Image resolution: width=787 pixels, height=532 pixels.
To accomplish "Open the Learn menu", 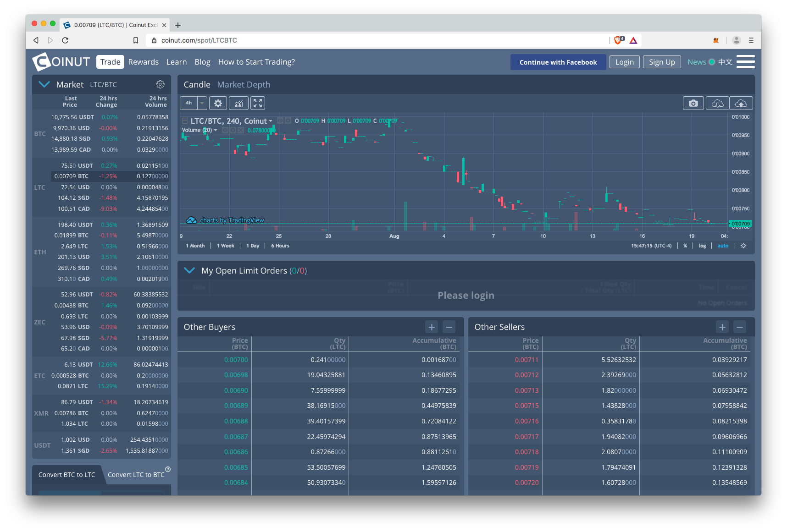I will (177, 62).
